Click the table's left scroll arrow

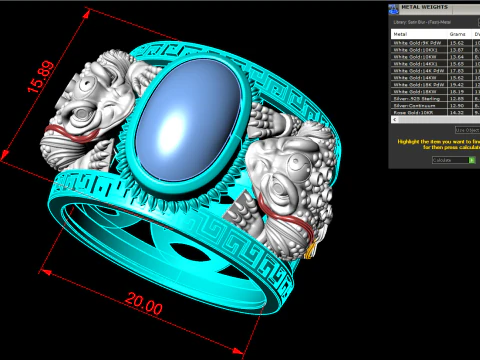pos(395,119)
